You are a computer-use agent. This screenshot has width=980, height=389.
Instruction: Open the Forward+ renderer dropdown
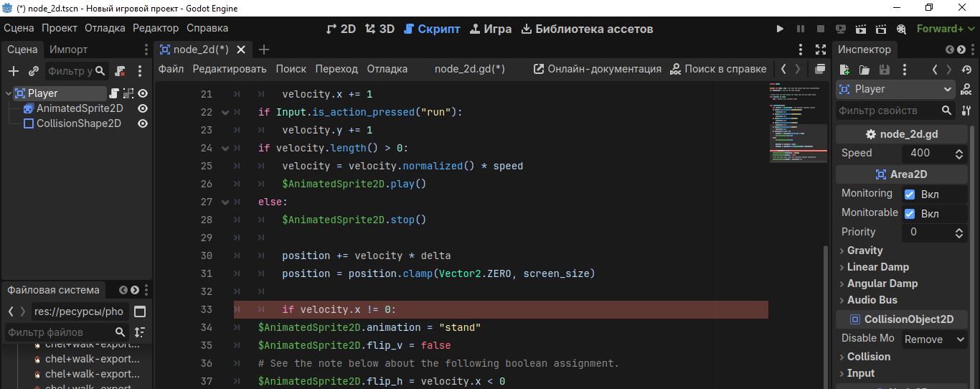click(x=944, y=29)
